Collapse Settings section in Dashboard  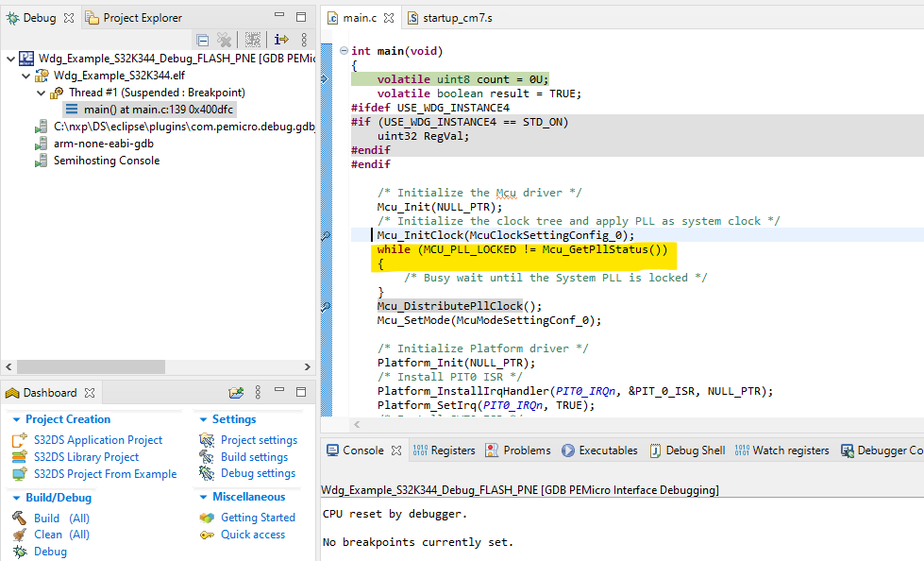(203, 419)
